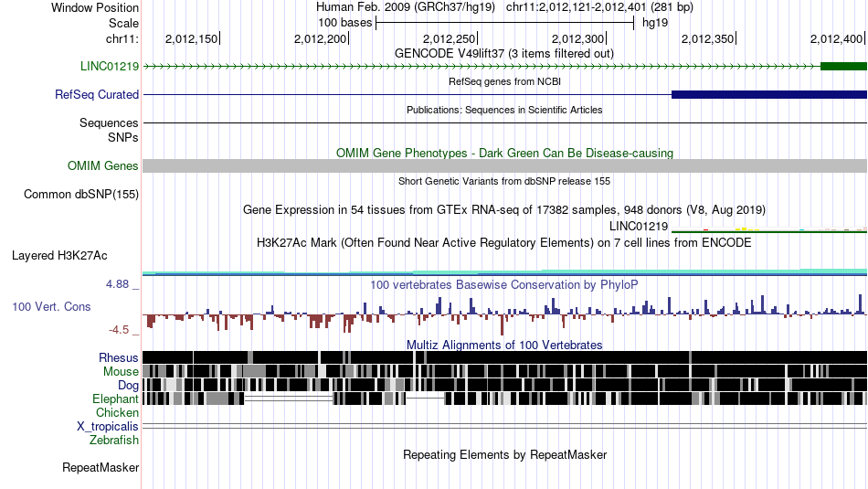This screenshot has width=868, height=489.
Task: Click the LINC01219 GTEx expression bar graph
Action: tap(769, 229)
